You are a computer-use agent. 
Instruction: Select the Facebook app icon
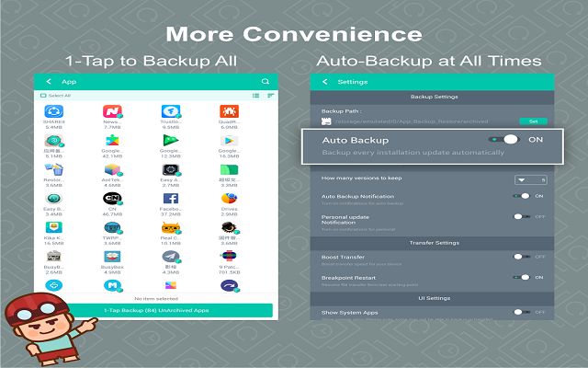click(x=171, y=200)
